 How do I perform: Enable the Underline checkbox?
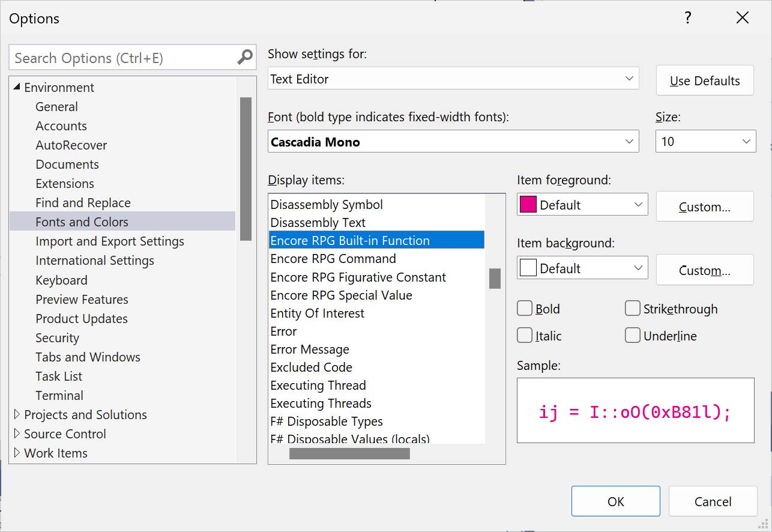tap(633, 335)
